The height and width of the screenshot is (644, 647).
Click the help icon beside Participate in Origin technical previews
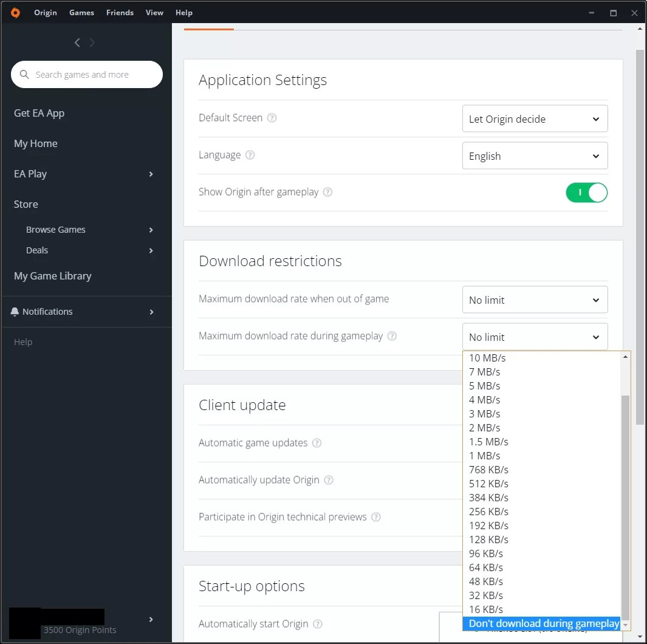[376, 517]
